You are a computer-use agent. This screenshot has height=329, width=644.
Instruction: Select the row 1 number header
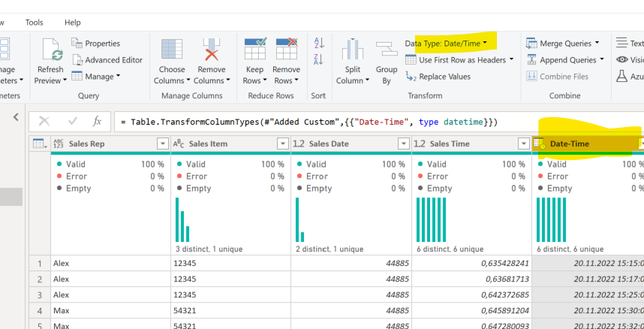pos(40,263)
